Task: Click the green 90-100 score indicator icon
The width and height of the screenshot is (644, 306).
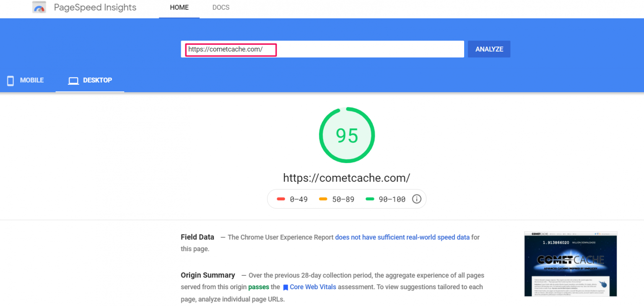Action: tap(369, 199)
